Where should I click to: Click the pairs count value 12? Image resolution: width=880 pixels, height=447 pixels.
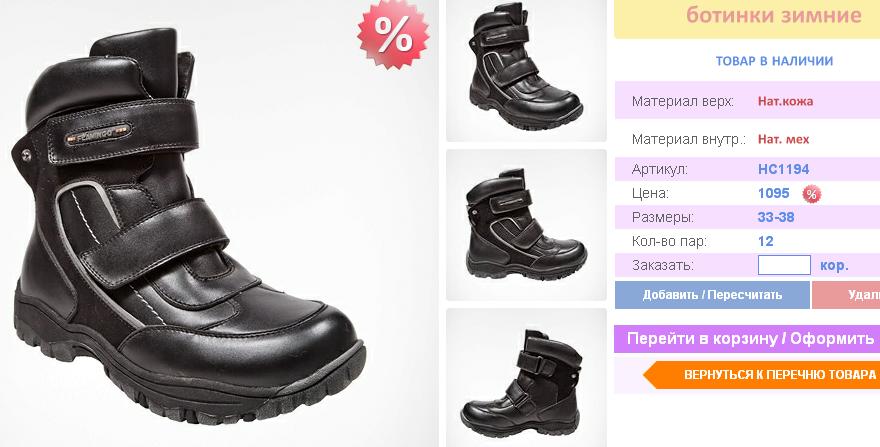766,241
